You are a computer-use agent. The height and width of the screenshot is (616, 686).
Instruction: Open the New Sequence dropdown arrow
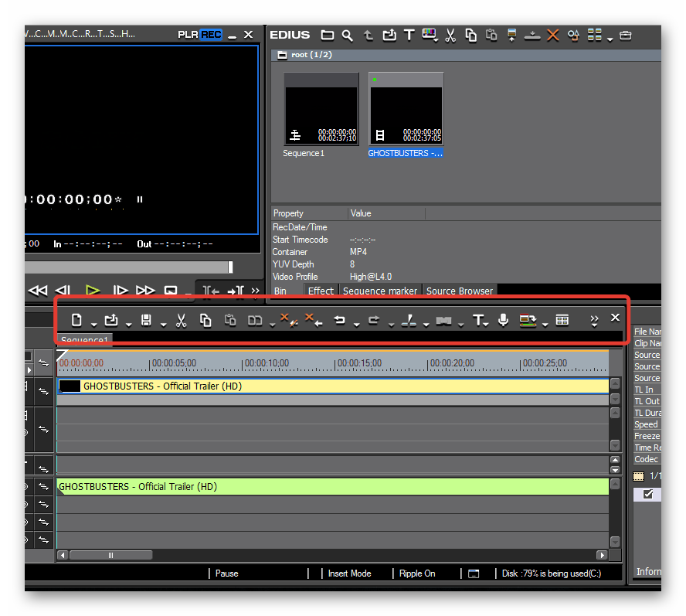tap(93, 324)
